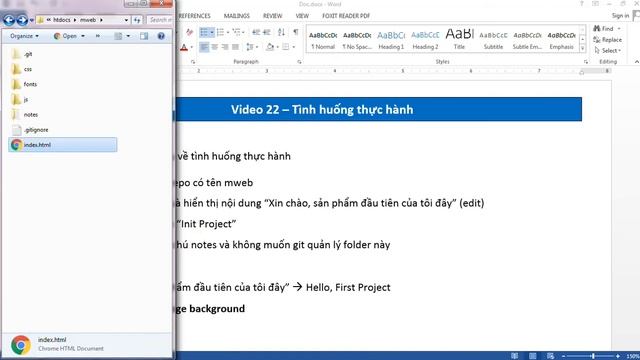Expand the Open with dropdown arrow
Viewport: 640px width, 360px height.
(83, 36)
